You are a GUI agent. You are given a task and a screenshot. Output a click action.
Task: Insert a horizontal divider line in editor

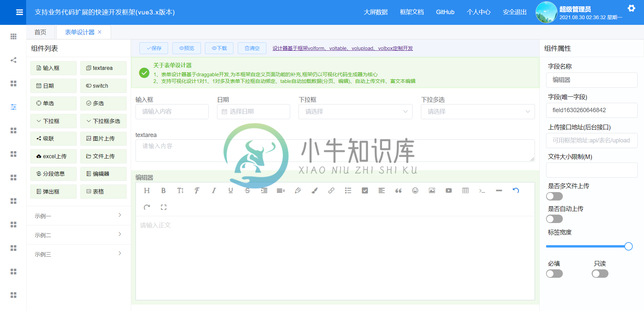coord(499,191)
